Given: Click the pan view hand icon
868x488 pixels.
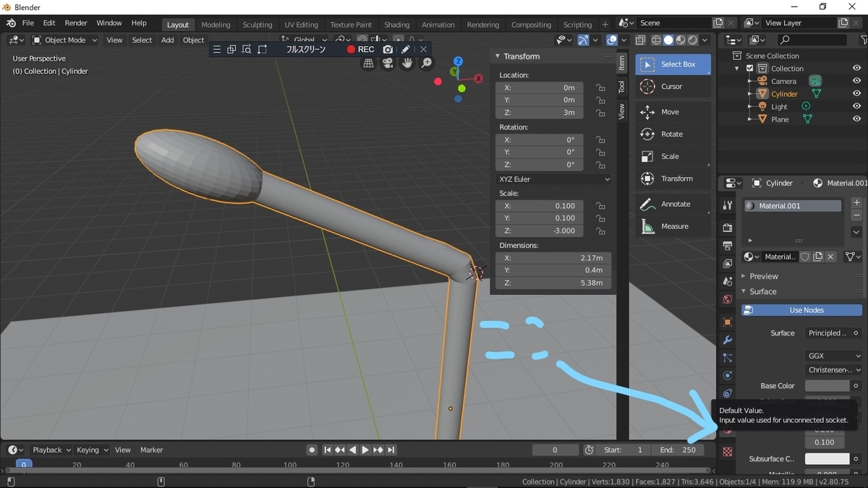Looking at the screenshot, I should click(407, 64).
